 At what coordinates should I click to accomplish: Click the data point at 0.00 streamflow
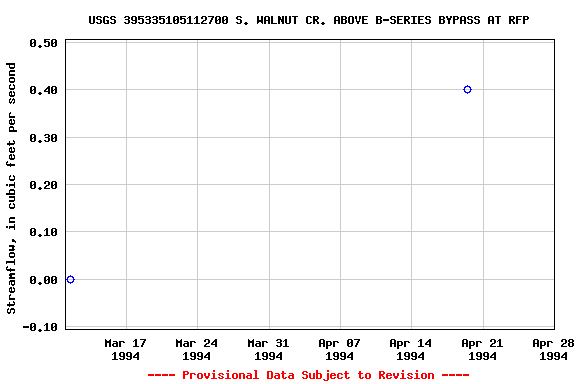71,280
